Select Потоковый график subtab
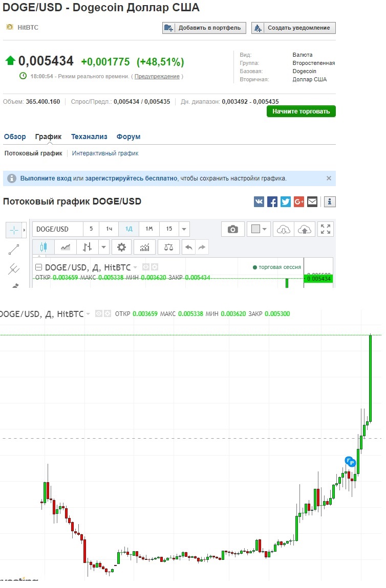Image resolution: width=386 pixels, height=588 pixels. (x=33, y=153)
